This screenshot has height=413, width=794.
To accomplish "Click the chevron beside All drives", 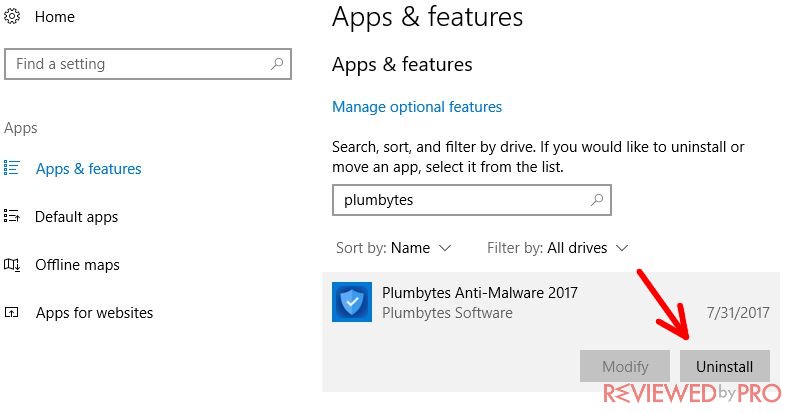I will (622, 248).
